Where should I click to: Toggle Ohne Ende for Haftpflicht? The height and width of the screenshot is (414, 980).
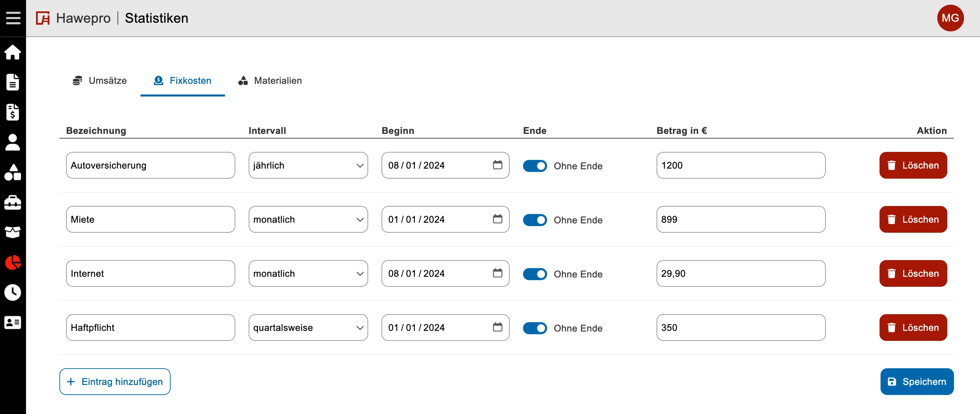pos(535,328)
